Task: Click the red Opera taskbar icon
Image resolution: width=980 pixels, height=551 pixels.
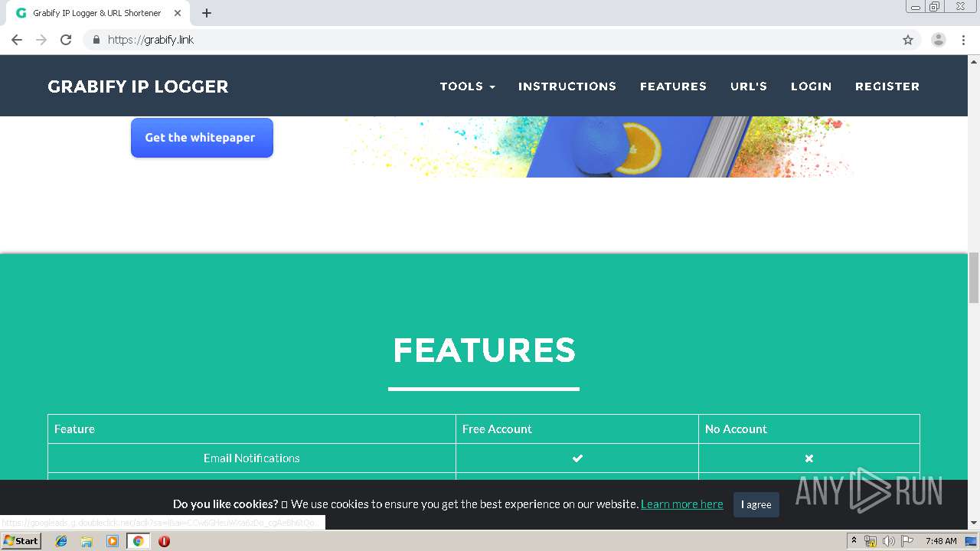Action: coord(164,541)
